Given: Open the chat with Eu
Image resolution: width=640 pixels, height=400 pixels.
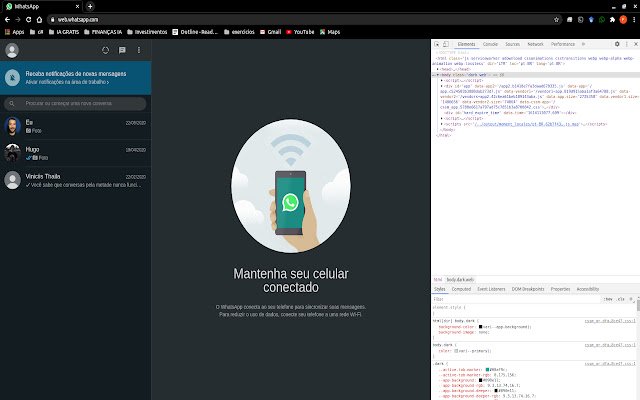Looking at the screenshot, I should 76,126.
